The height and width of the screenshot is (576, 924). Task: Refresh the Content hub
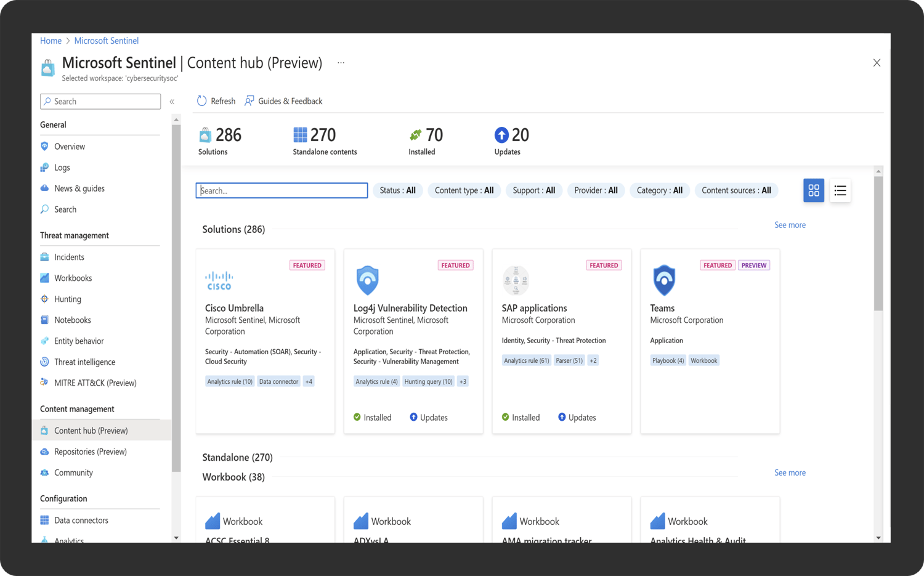pos(216,100)
